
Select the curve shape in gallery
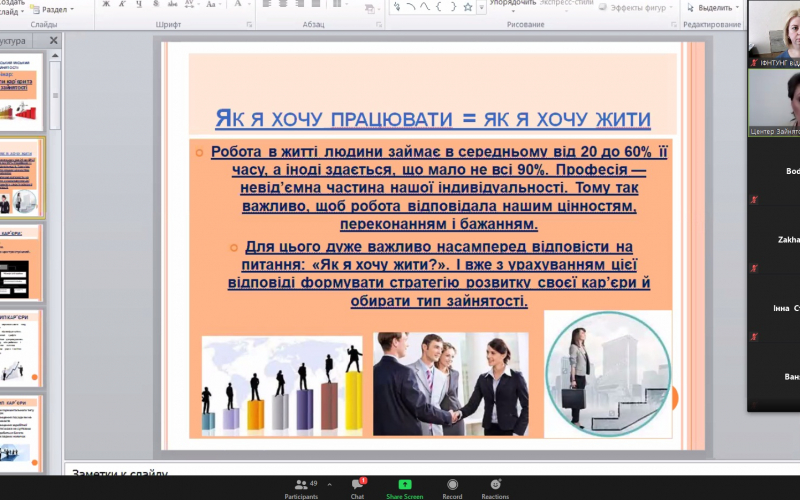pyautogui.click(x=424, y=7)
